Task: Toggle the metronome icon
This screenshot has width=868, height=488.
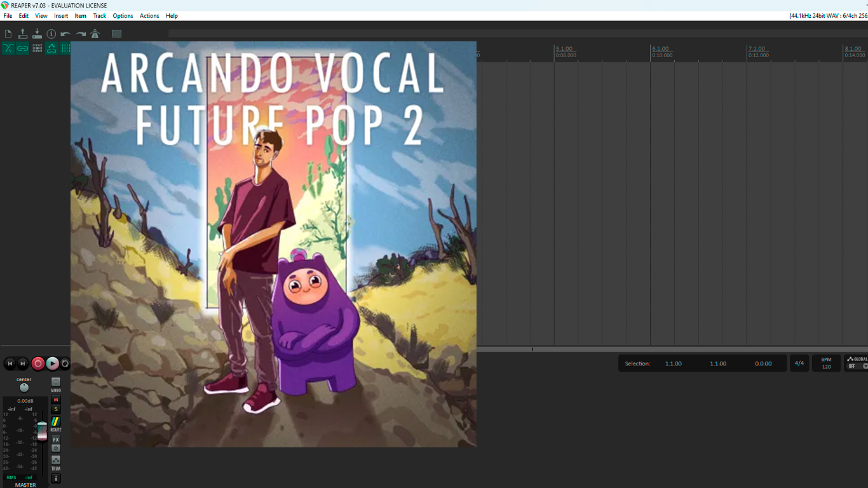Action: click(95, 34)
